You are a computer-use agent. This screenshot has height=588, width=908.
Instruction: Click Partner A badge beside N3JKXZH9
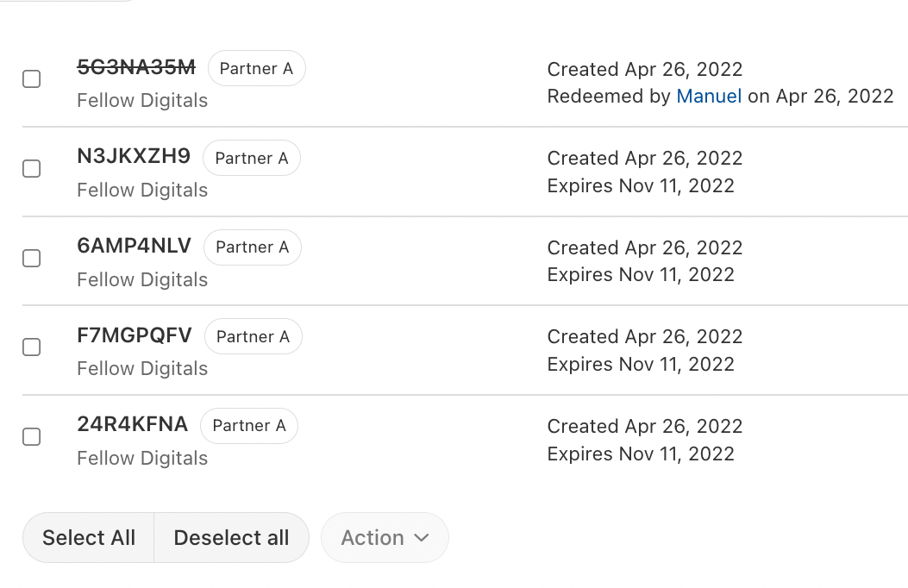click(251, 159)
